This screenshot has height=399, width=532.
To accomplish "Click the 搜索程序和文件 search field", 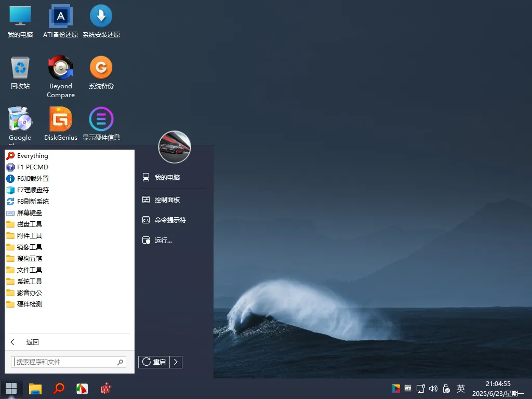I will (65, 362).
